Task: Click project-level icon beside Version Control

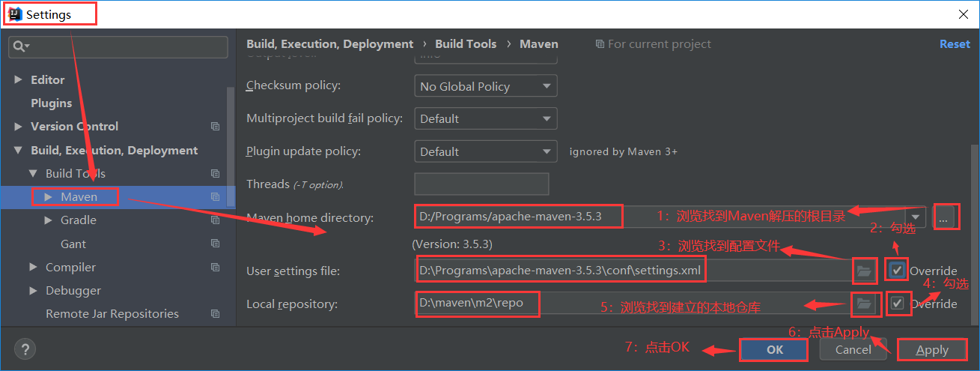Action: tap(215, 127)
